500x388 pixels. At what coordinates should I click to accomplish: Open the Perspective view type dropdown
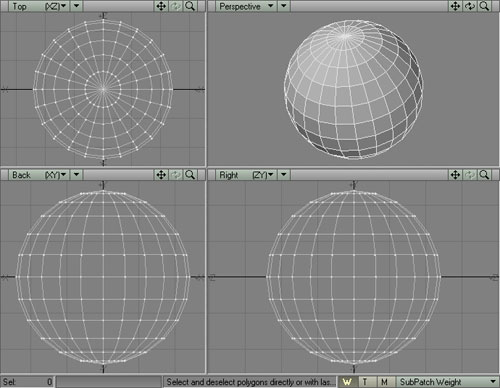(x=246, y=6)
